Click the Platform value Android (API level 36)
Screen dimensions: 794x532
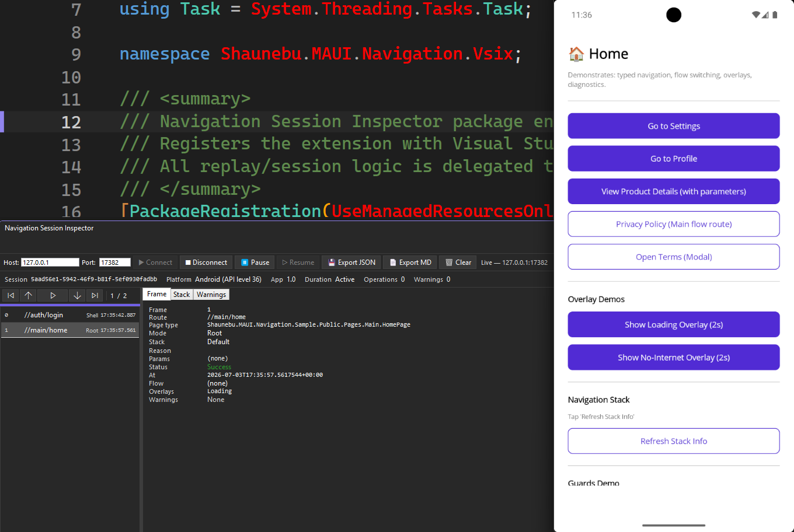228,279
